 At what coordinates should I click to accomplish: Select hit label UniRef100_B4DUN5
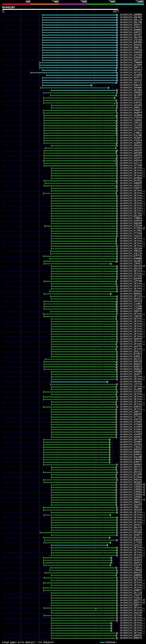point(131,223)
